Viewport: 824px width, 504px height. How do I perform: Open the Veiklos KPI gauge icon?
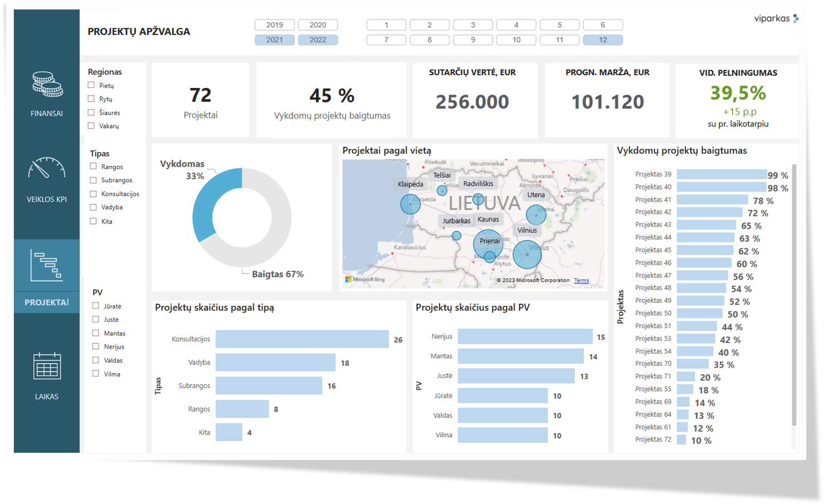click(47, 168)
